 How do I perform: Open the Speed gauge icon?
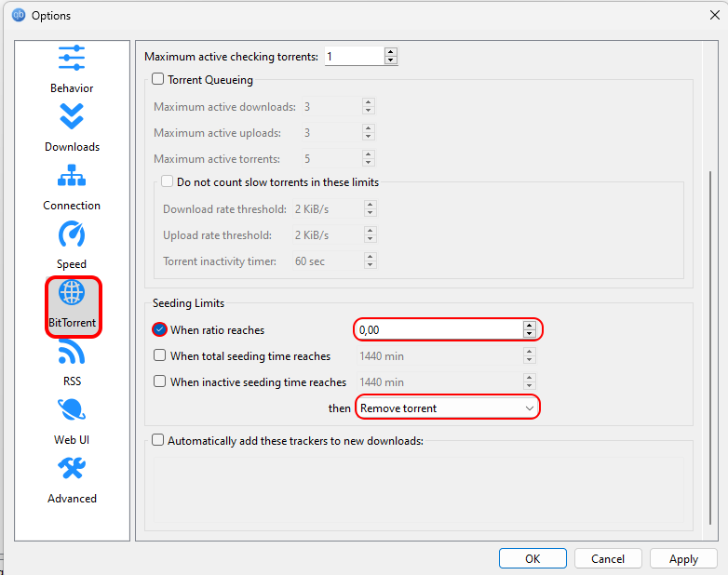[72, 234]
